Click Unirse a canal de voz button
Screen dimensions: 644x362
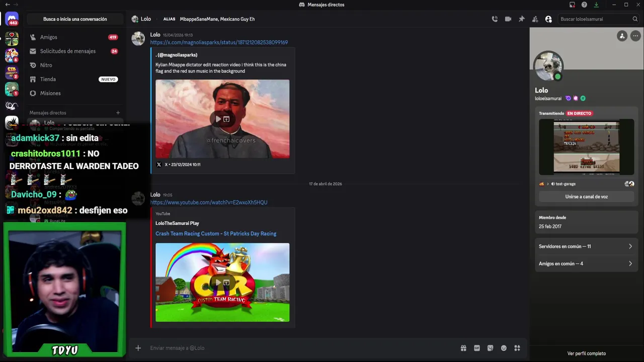[x=586, y=197]
